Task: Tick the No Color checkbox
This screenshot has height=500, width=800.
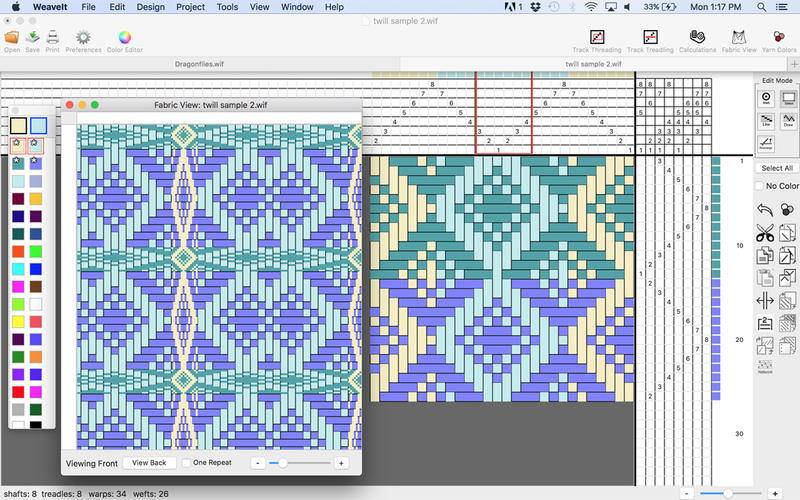Action: coord(759,186)
